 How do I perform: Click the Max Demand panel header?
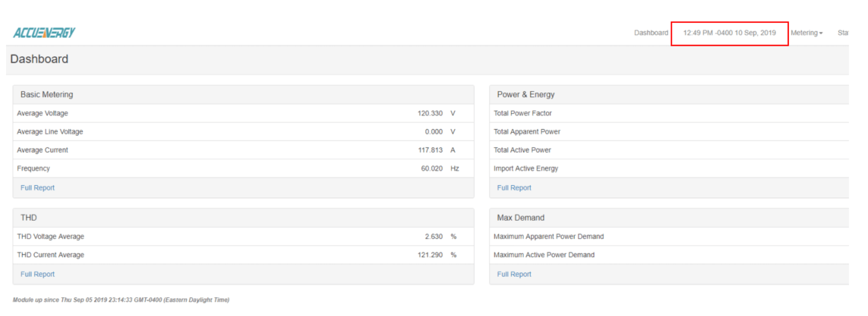(x=520, y=218)
